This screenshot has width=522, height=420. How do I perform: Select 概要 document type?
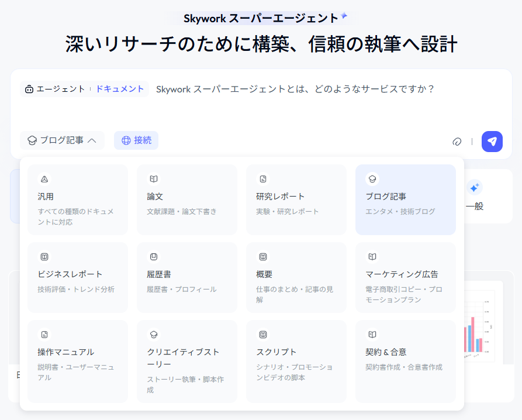tap(296, 277)
